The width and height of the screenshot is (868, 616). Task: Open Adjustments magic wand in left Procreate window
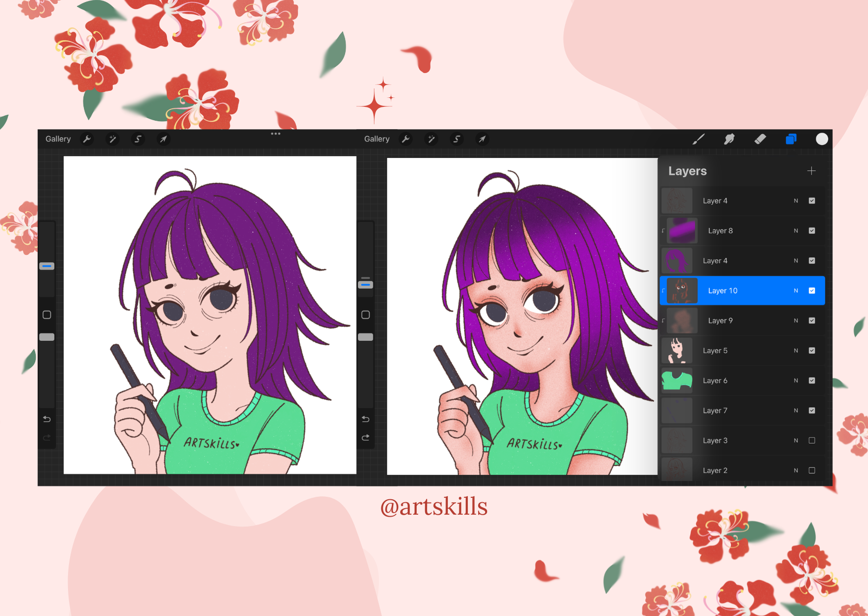pos(113,139)
